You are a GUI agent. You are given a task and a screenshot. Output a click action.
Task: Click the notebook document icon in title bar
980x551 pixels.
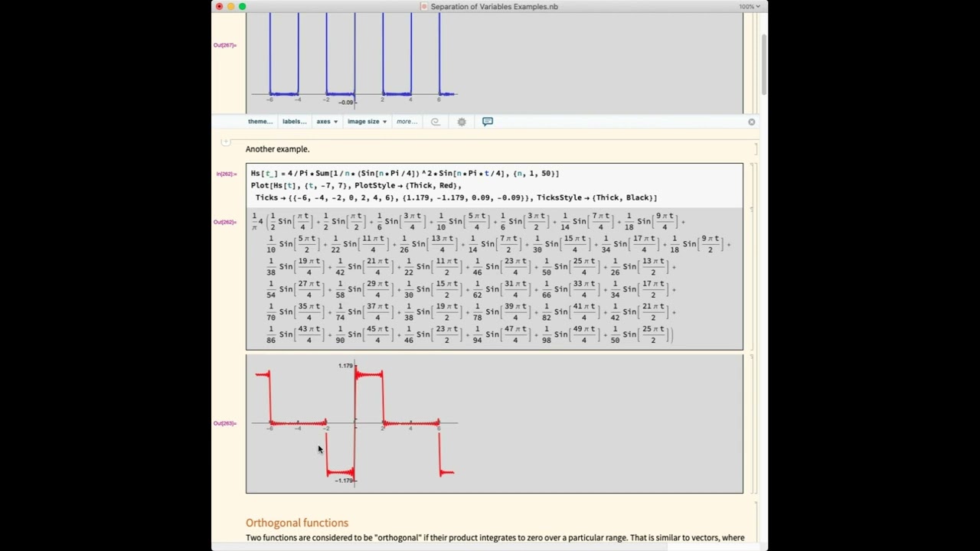point(424,6)
